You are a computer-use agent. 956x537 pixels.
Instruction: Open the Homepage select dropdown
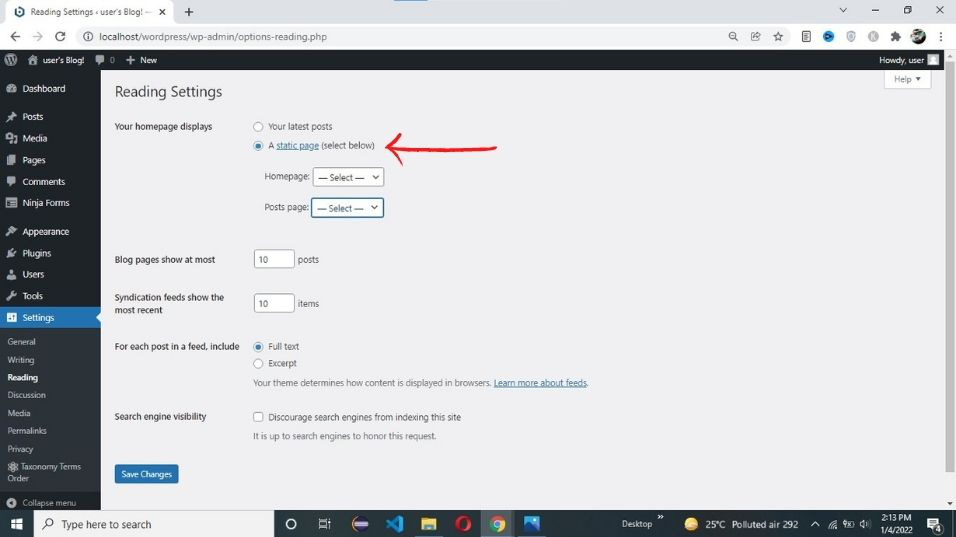(x=348, y=177)
